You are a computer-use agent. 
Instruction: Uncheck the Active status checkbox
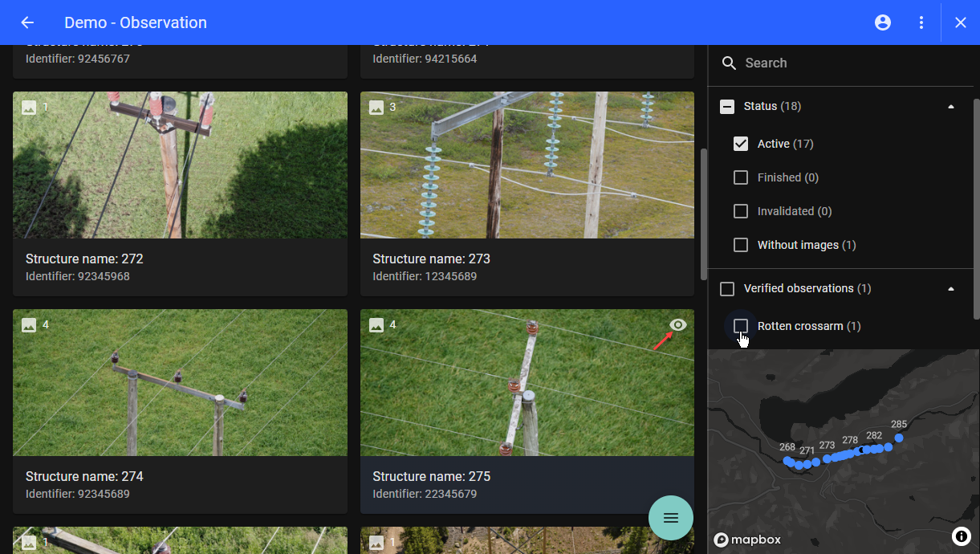click(741, 144)
